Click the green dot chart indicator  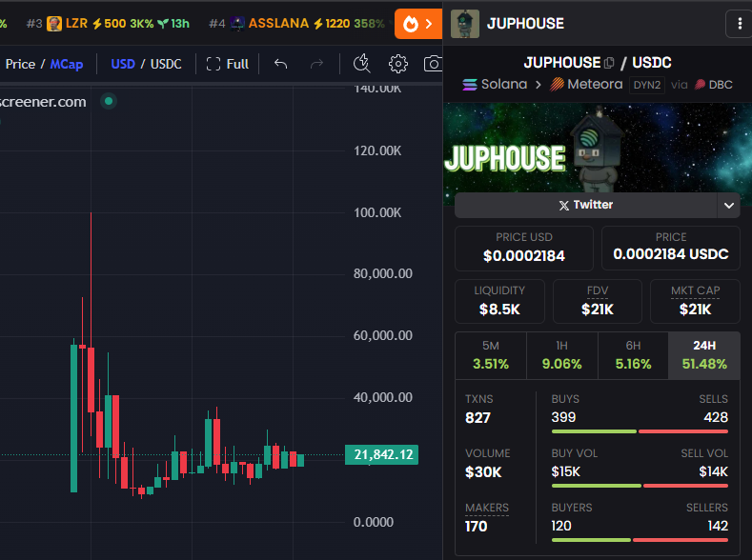tap(109, 101)
